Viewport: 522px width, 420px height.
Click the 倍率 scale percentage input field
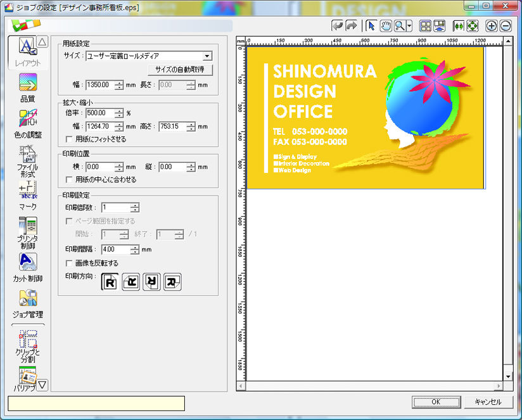pos(99,113)
